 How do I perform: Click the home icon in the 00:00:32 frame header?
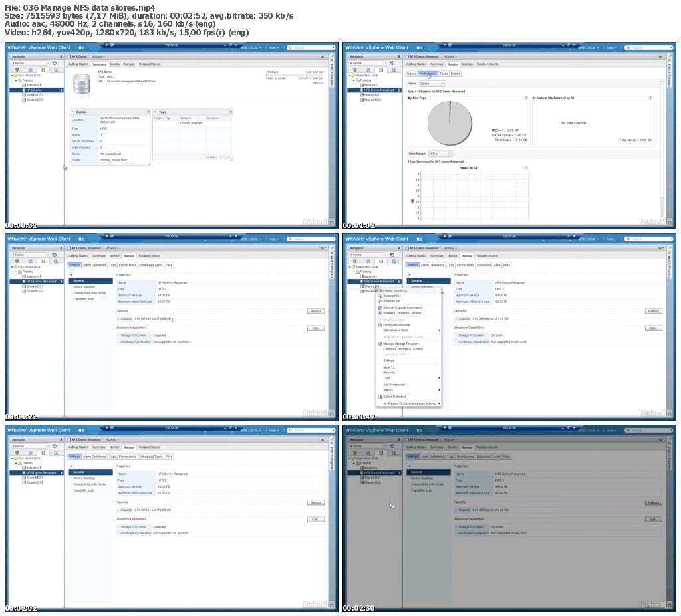(x=80, y=47)
